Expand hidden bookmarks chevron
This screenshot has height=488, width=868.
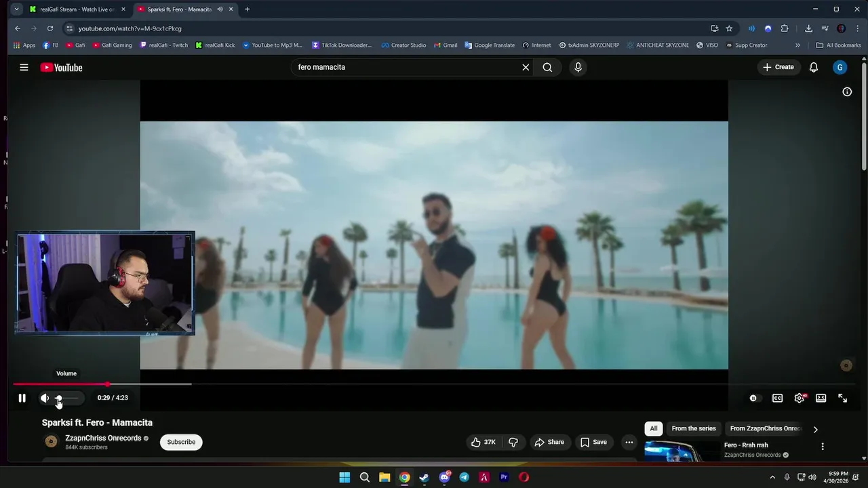click(x=797, y=45)
